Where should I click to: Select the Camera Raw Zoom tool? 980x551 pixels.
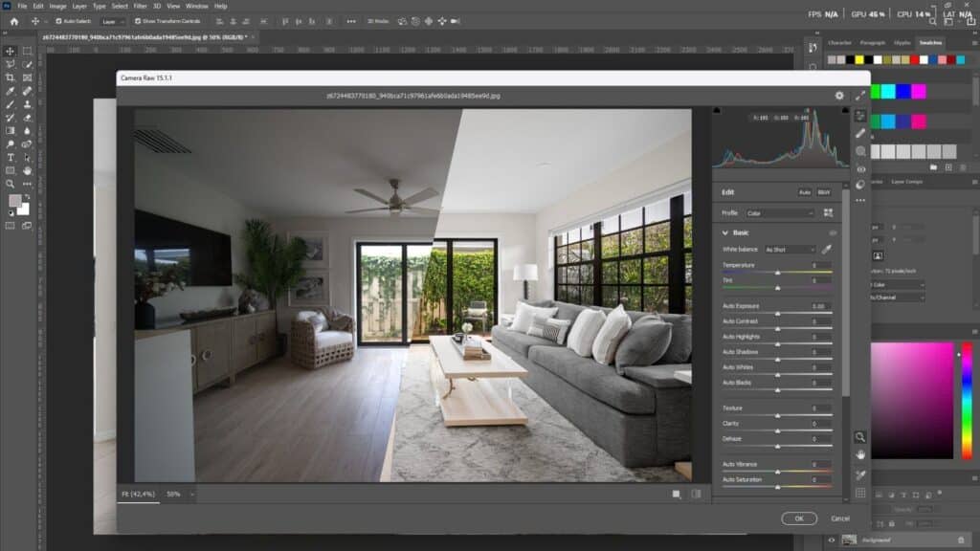pos(860,437)
